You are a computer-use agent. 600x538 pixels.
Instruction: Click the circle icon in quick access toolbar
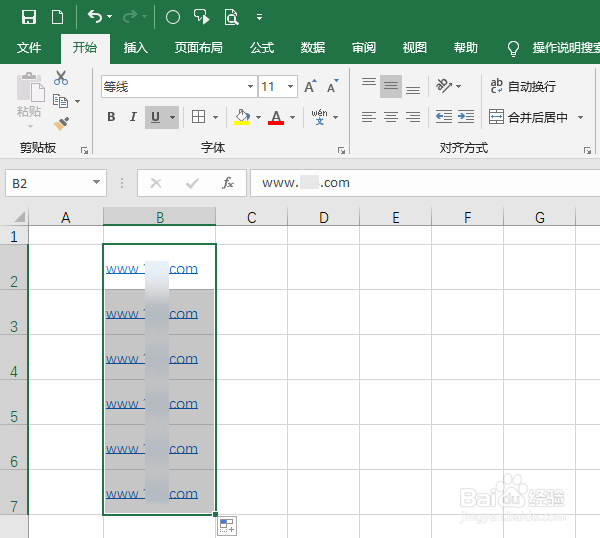173,17
